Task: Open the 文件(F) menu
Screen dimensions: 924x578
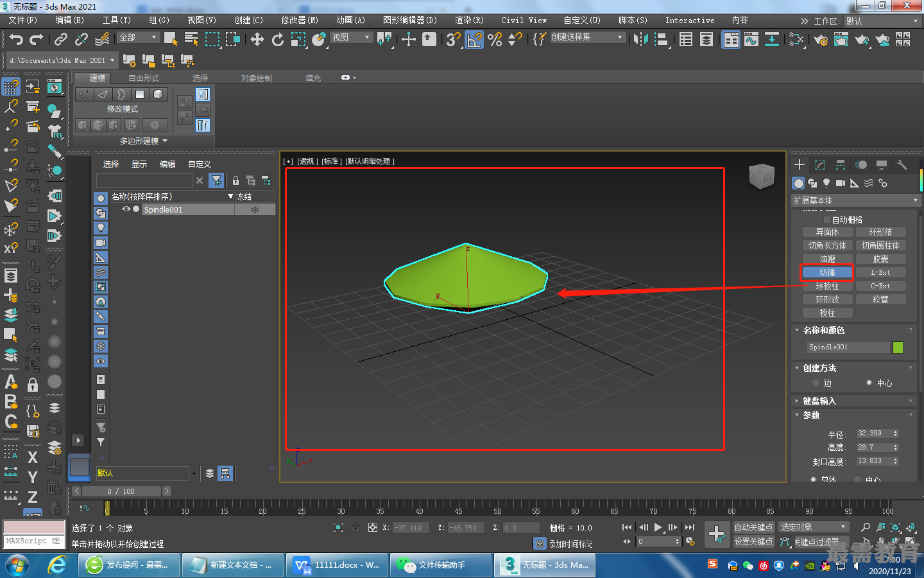Action: [23, 21]
